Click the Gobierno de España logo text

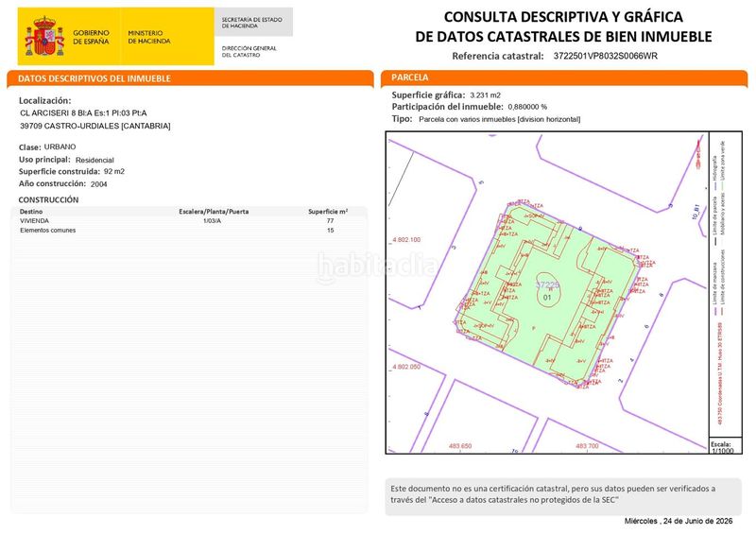pyautogui.click(x=91, y=37)
